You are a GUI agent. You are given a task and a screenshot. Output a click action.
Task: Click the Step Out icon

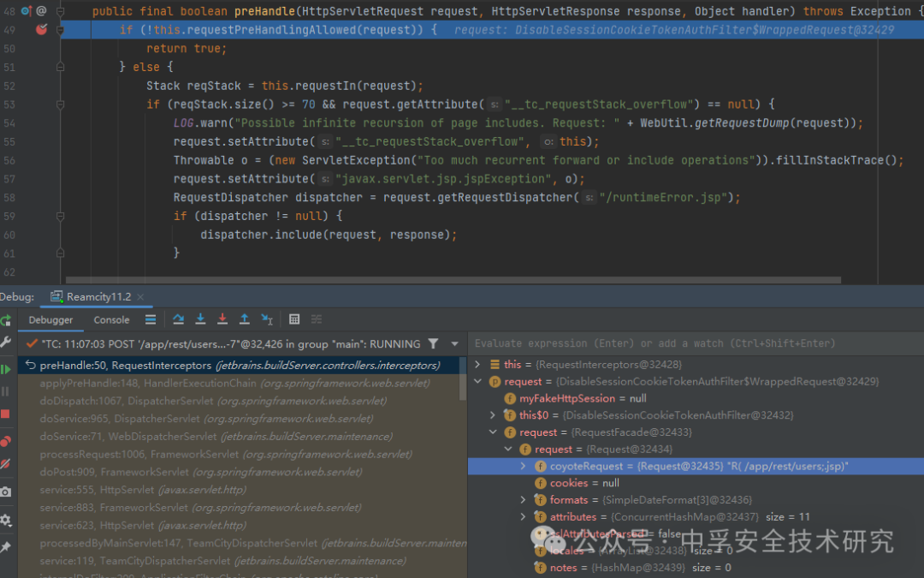pos(245,319)
